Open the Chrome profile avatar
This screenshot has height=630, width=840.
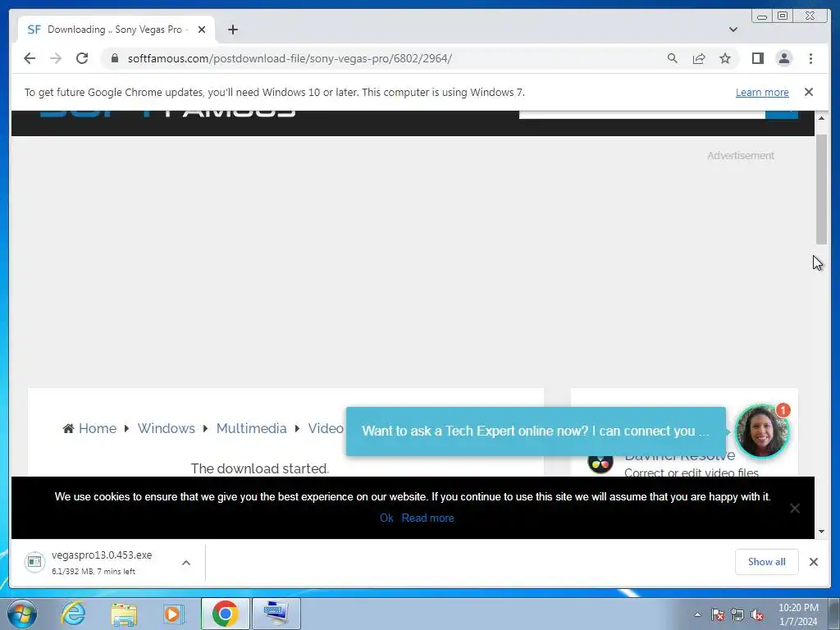pyautogui.click(x=783, y=58)
